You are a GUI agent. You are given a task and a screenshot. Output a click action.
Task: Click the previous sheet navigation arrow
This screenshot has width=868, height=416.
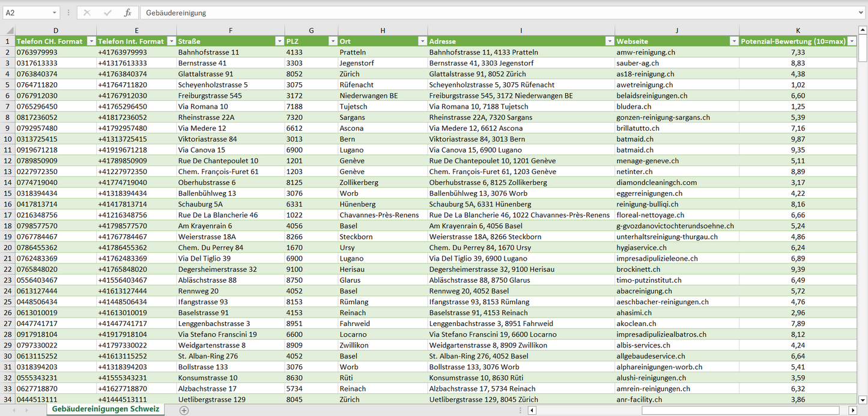(14, 411)
